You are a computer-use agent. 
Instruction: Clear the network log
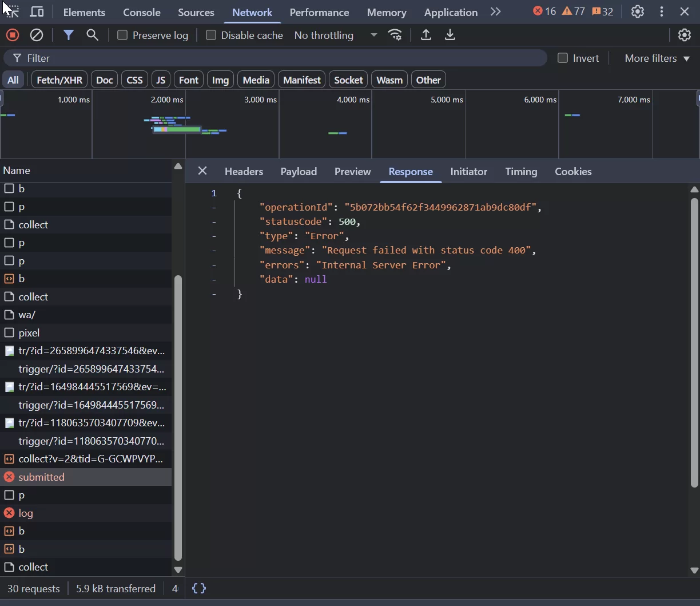point(37,35)
